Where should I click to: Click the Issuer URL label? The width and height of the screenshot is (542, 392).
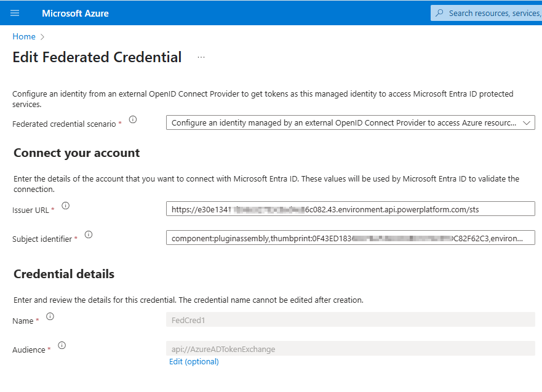(31, 210)
